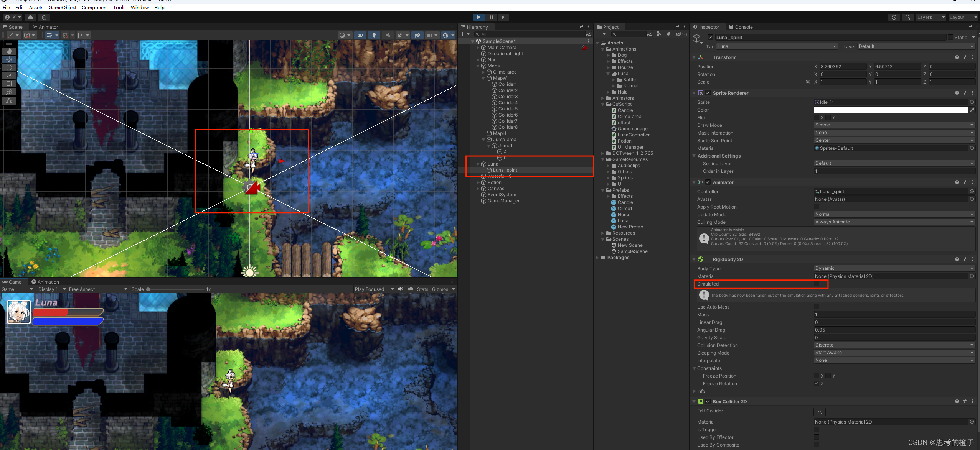Select the Move tool in Scene
980x450 pixels.
9,59
